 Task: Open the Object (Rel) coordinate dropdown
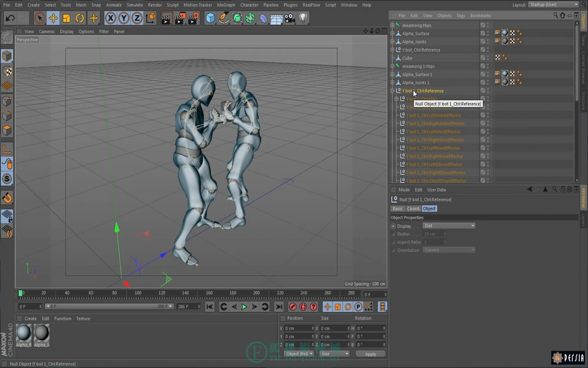299,354
